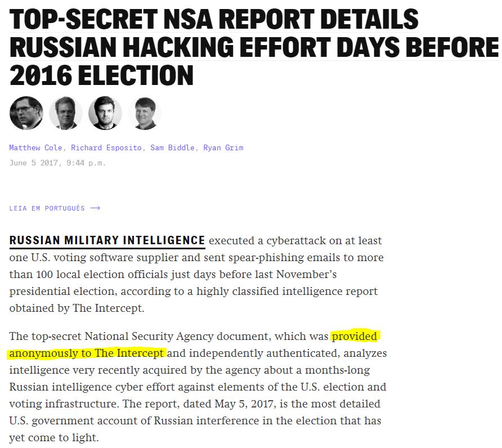Click the Russian Military Intelligence lead-in text
Viewport: 502px width, 448px height.
point(107,240)
